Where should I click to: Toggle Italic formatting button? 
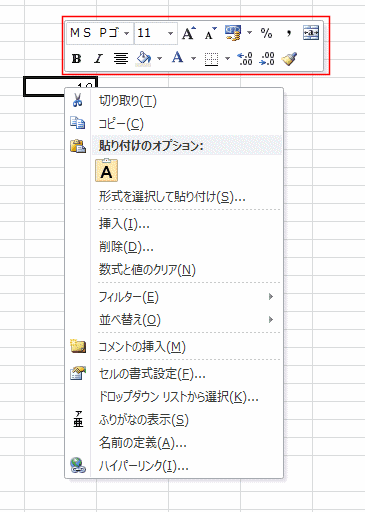[x=98, y=59]
